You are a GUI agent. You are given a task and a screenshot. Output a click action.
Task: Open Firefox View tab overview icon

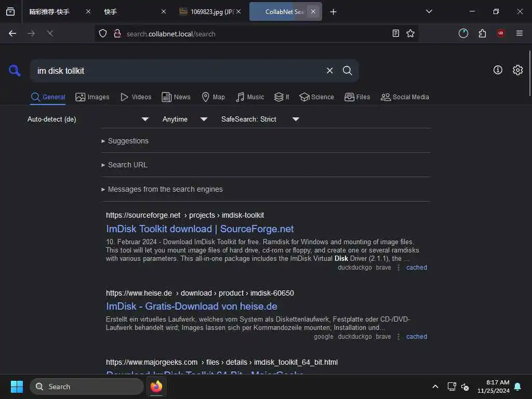pyautogui.click(x=10, y=11)
